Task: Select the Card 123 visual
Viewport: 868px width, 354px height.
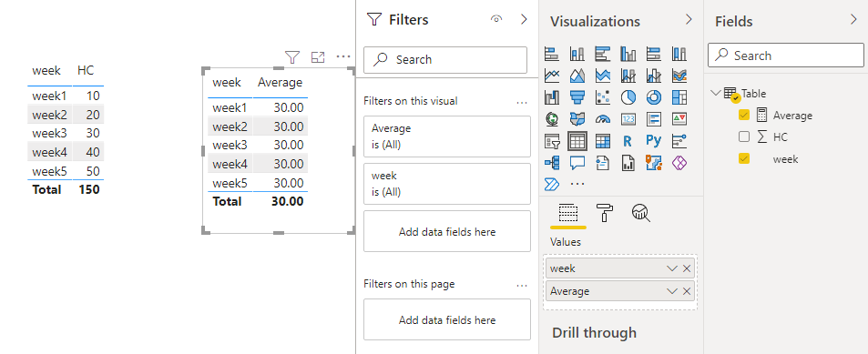Action: pos(628,119)
